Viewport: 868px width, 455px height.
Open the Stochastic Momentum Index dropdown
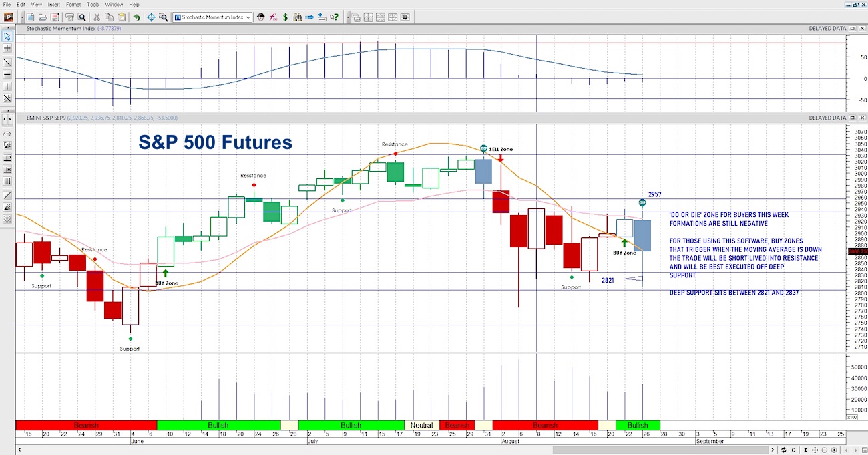point(212,17)
